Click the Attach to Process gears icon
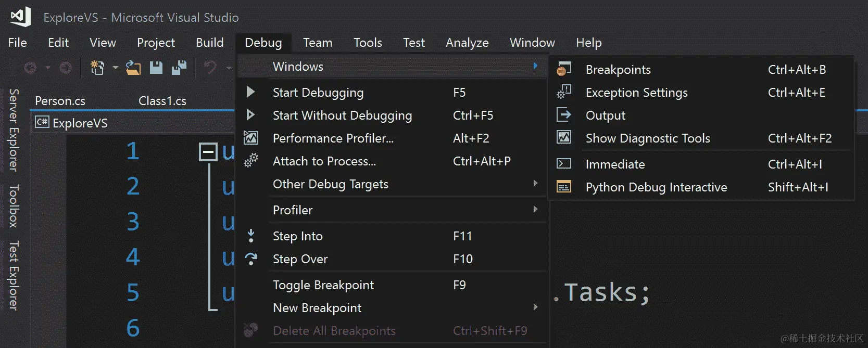The image size is (868, 348). pos(251,160)
